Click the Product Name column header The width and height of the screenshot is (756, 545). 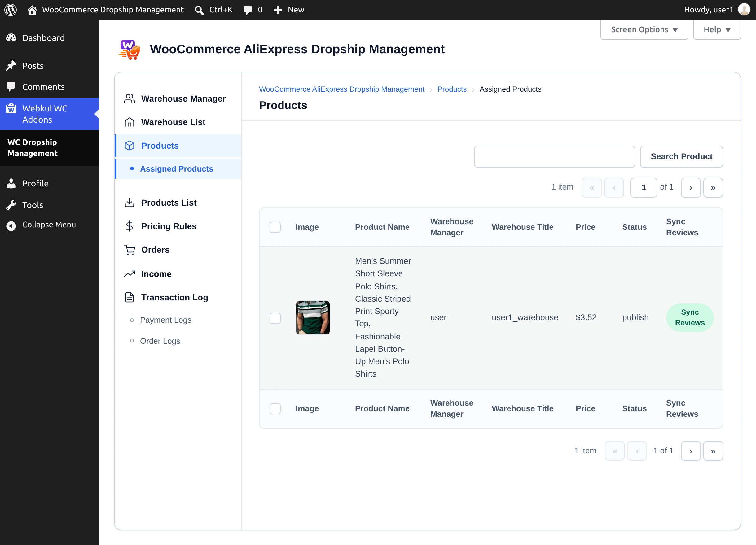[x=382, y=227]
